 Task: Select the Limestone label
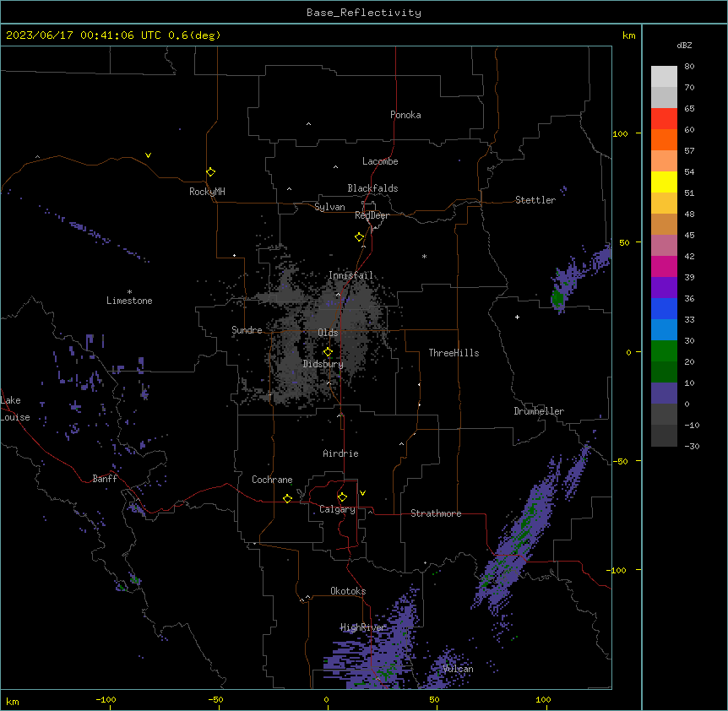(x=129, y=301)
